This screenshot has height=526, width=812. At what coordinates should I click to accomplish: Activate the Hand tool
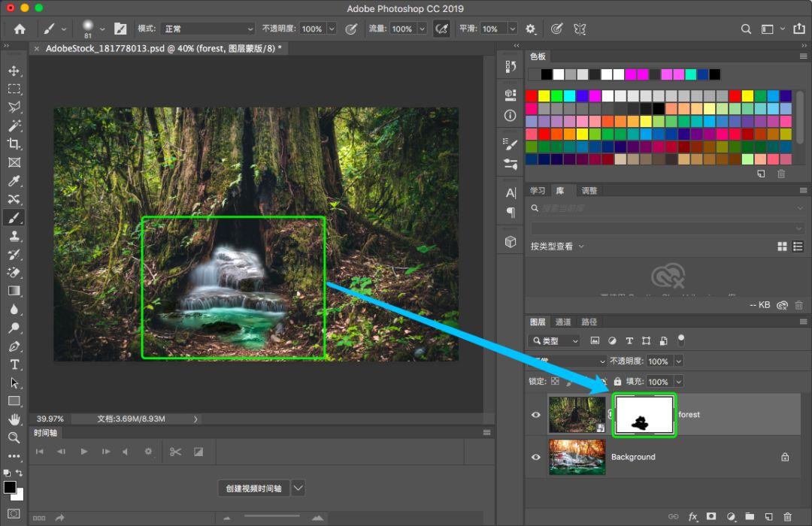(14, 419)
